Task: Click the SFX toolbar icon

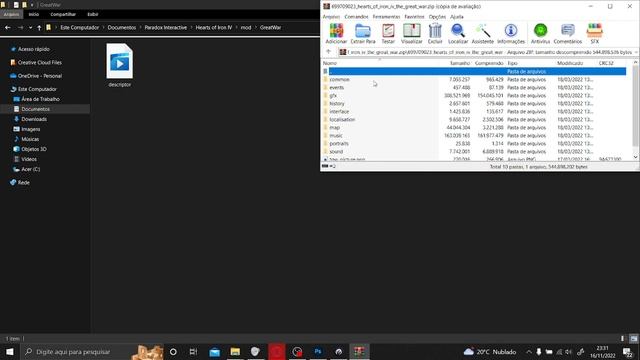Action: [594, 33]
